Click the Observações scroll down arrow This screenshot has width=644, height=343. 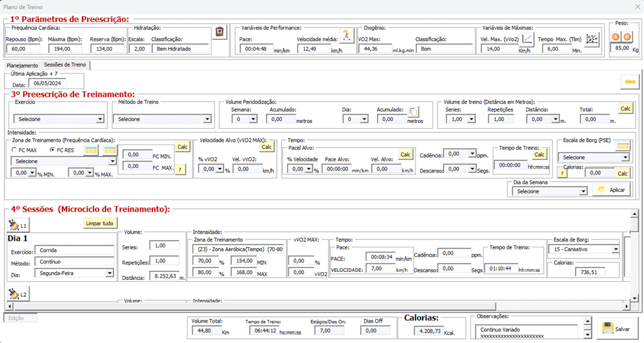(588, 335)
